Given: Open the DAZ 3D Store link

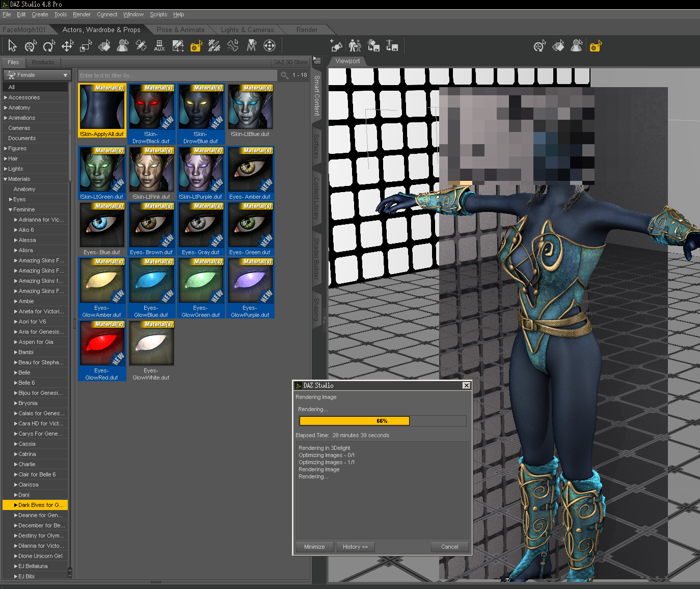Looking at the screenshot, I should click(x=290, y=62).
